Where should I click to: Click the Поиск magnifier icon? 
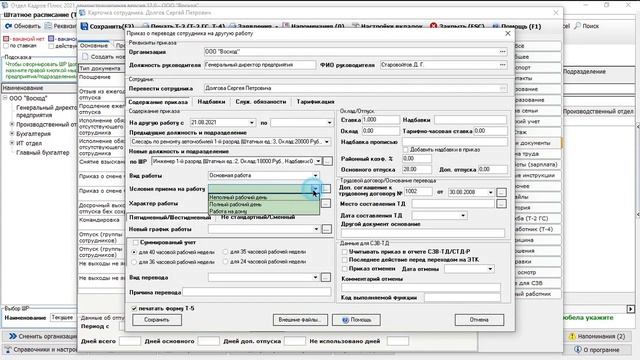click(x=578, y=26)
